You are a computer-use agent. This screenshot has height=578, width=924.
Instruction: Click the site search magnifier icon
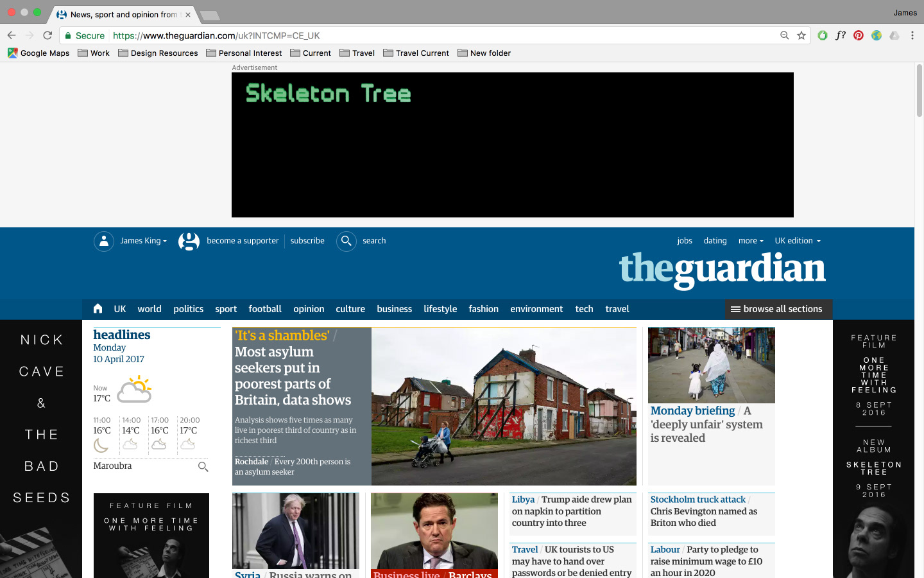click(x=346, y=241)
